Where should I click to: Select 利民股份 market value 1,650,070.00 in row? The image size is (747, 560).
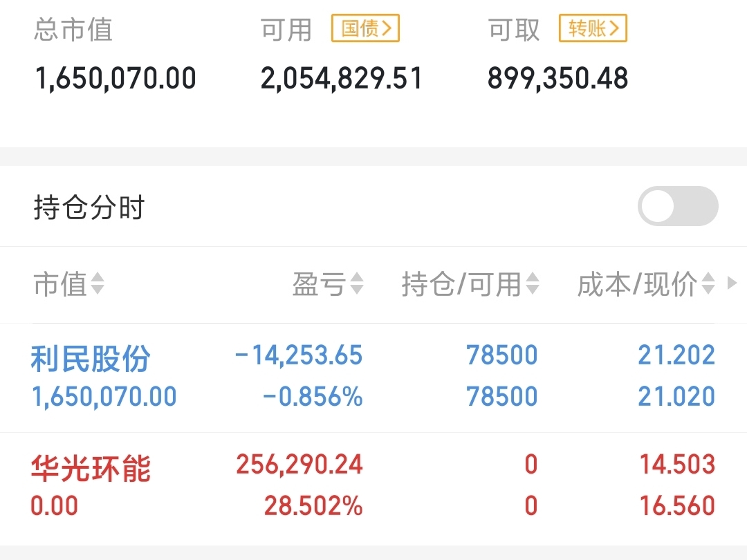coord(104,397)
